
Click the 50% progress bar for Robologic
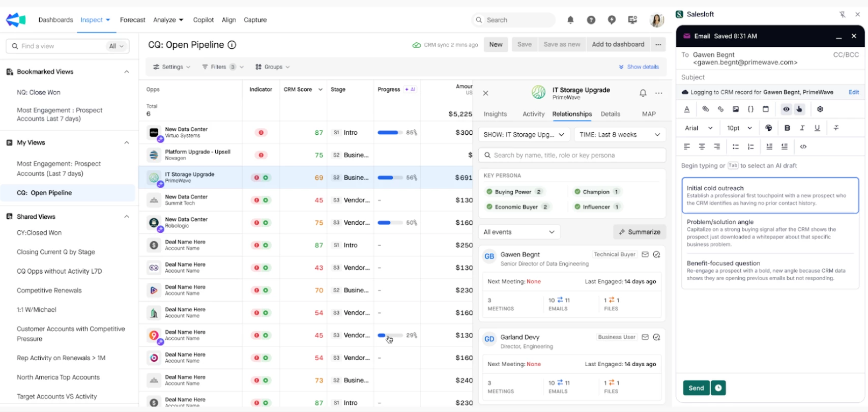pos(389,222)
